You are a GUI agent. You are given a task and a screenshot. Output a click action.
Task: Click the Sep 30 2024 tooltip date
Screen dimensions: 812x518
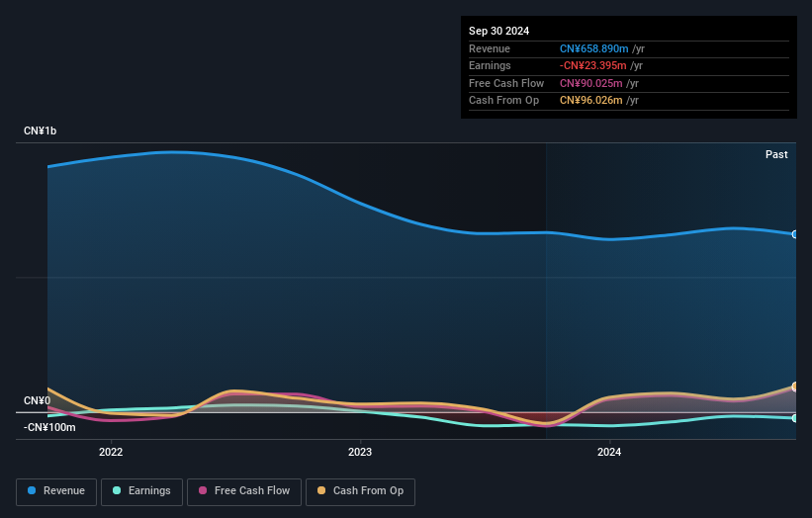click(x=498, y=31)
